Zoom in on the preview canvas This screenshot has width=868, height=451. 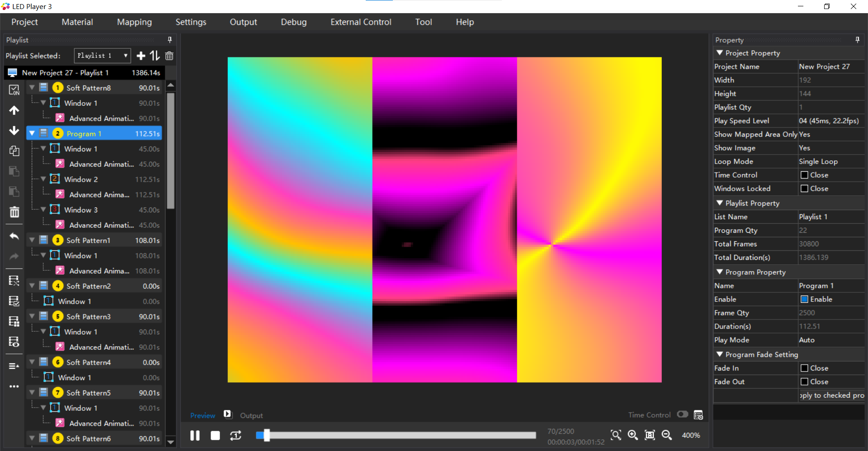tap(632, 435)
